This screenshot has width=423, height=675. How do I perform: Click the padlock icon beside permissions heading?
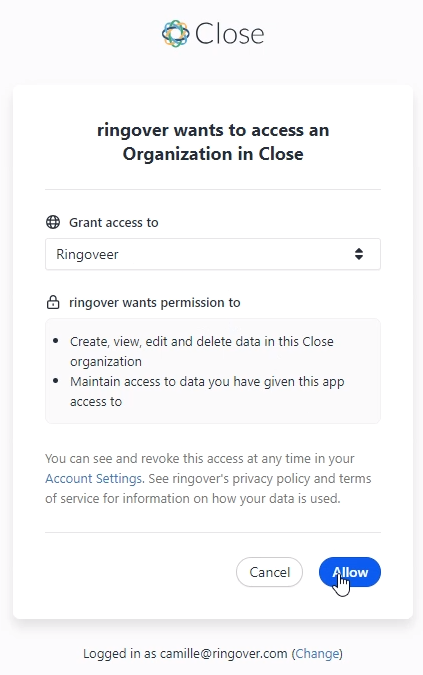[53, 302]
